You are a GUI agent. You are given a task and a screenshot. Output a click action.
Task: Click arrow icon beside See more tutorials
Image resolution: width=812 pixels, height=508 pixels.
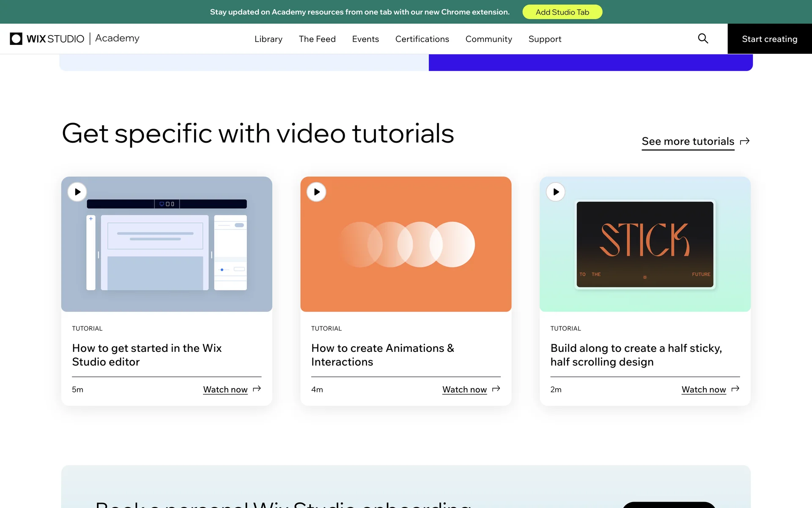(x=745, y=141)
